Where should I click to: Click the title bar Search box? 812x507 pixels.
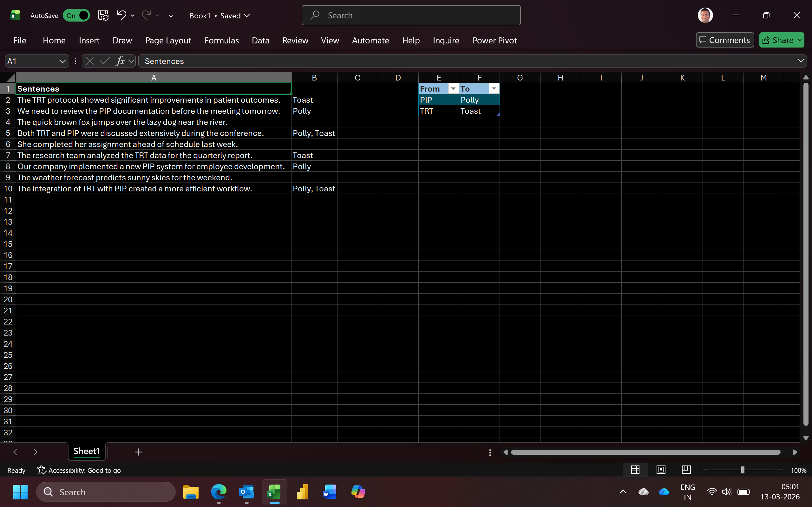(411, 16)
